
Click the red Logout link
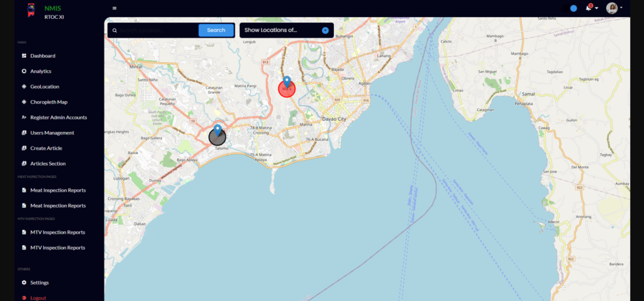38,297
